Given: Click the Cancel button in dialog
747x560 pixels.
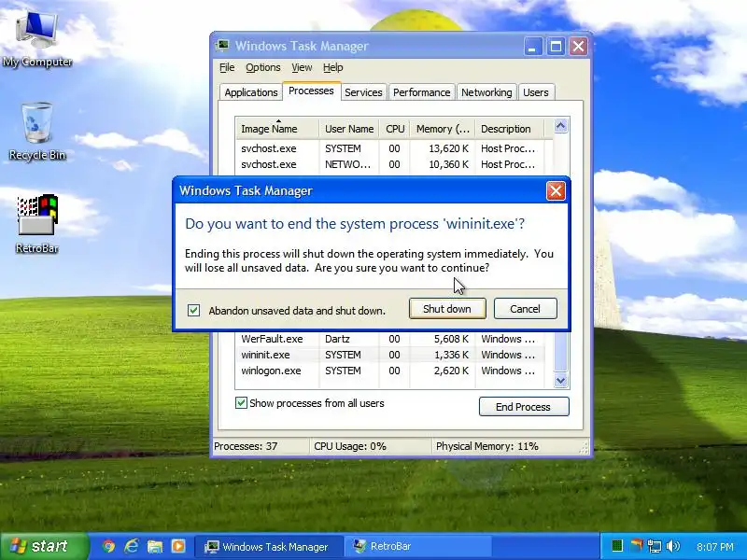Looking at the screenshot, I should coord(525,309).
